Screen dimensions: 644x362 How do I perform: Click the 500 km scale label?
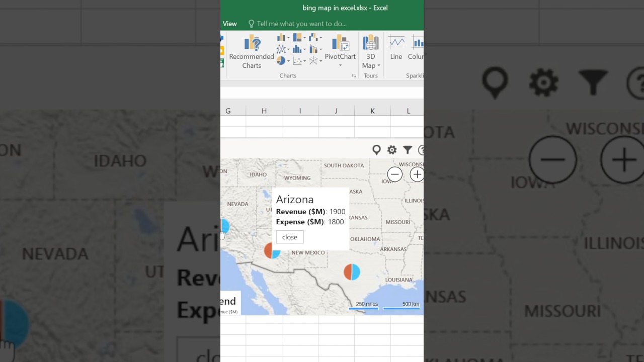point(411,304)
